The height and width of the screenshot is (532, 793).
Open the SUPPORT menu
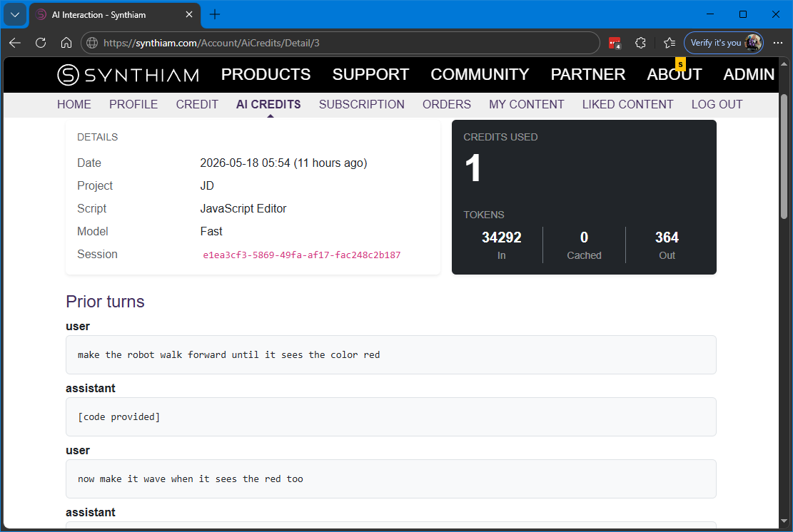pyautogui.click(x=370, y=74)
